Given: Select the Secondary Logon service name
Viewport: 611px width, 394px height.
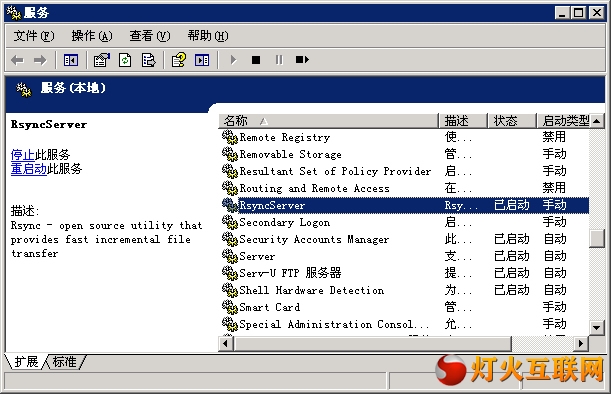Looking at the screenshot, I should (x=284, y=223).
